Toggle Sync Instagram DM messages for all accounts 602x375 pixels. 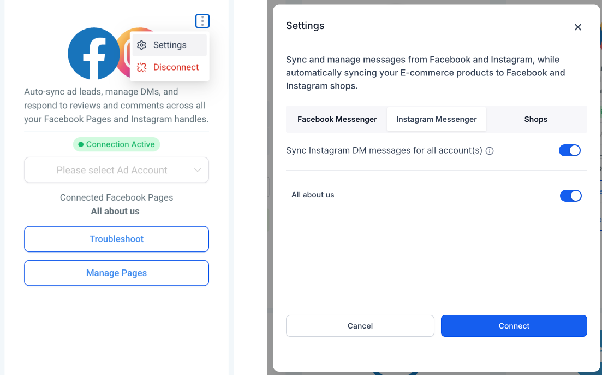[570, 150]
